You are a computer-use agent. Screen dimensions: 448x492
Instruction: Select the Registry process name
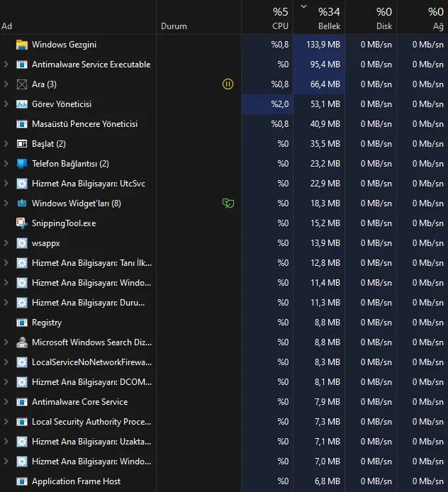(47, 323)
